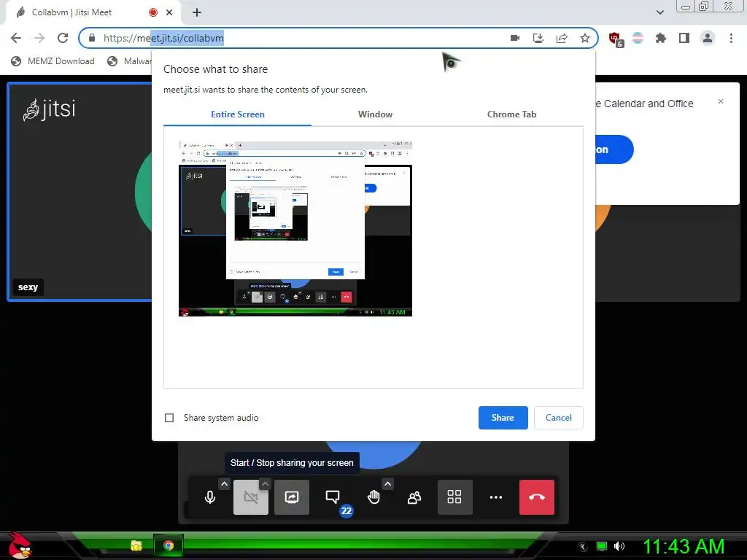Select the 'sexy' participant video tile
The height and width of the screenshot is (560, 747).
80,192
